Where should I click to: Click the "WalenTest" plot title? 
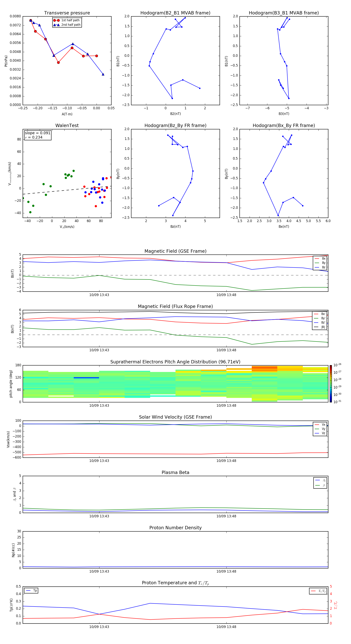[67, 125]
